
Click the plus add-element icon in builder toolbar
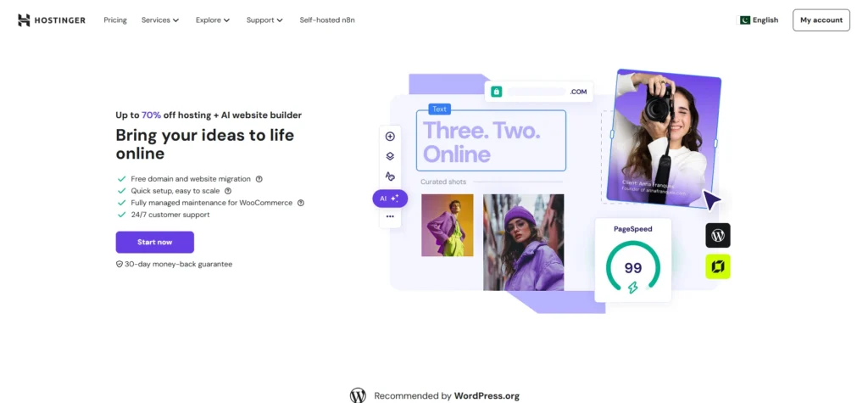(390, 137)
